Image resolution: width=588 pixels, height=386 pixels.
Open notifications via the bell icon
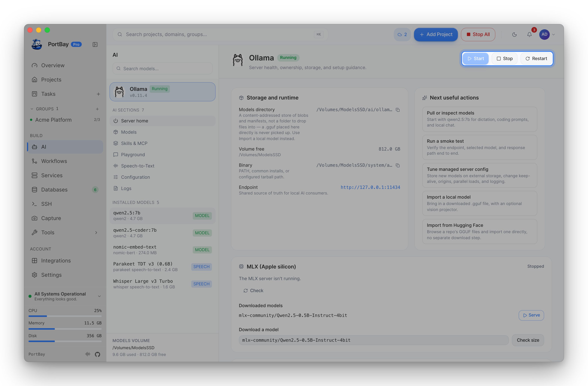pyautogui.click(x=529, y=34)
